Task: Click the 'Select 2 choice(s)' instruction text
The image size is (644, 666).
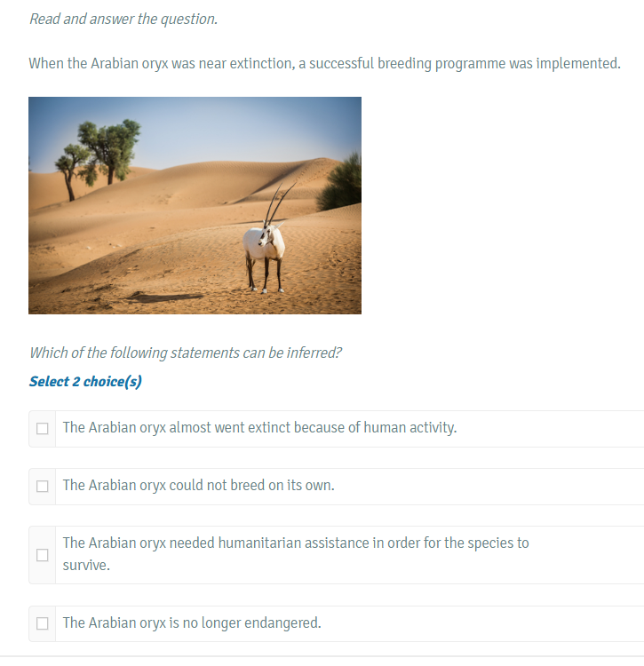Action: (85, 382)
